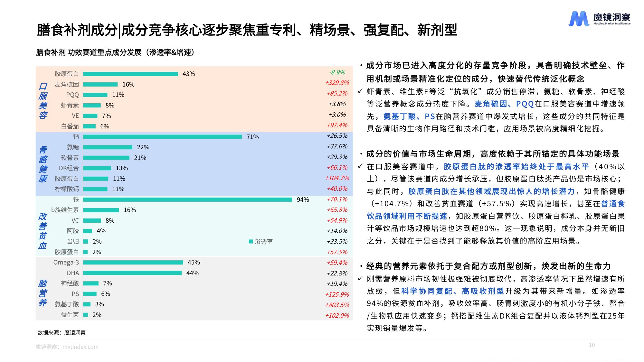Click chart subtitle 功效赛道重点成分发展
This screenshot has height=362, width=644.
[x=105, y=52]
